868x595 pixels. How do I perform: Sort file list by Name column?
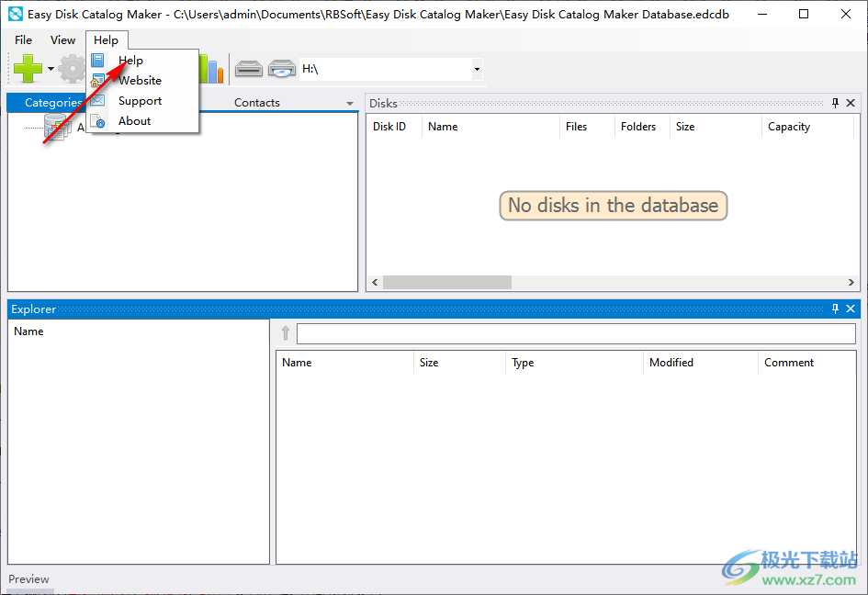(344, 363)
